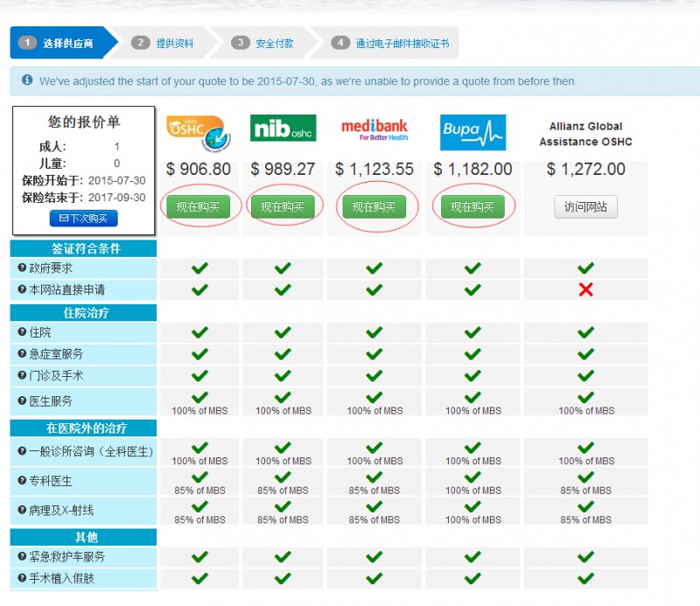Image resolution: width=700 pixels, height=606 pixels.
Task: Click the step 2 number badge
Action: [141, 43]
